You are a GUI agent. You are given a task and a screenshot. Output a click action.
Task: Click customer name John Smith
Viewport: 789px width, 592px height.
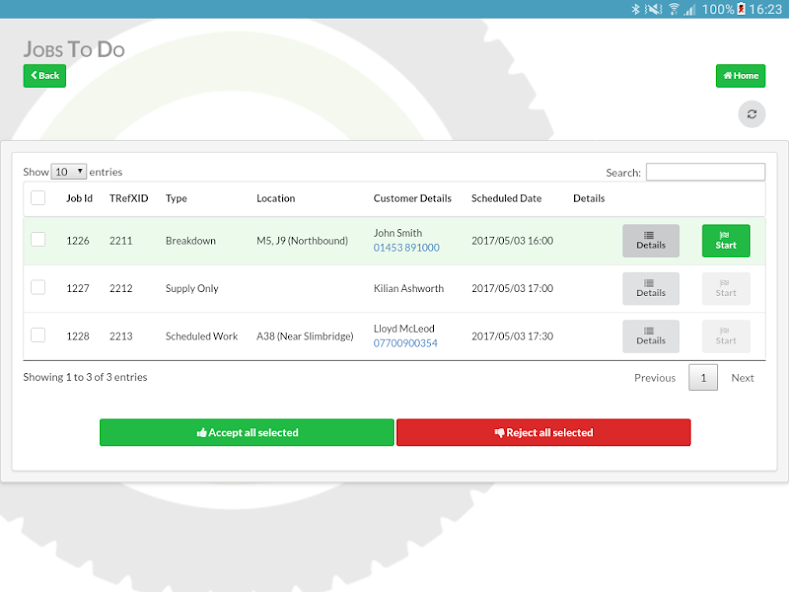(398, 233)
